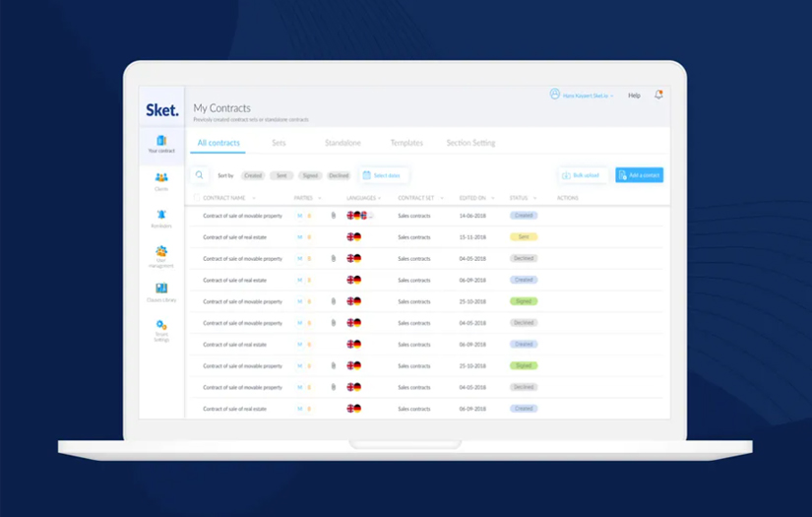The width and height of the screenshot is (812, 517).
Task: Click the UK flag in 15-11-2018 row
Action: 350,237
